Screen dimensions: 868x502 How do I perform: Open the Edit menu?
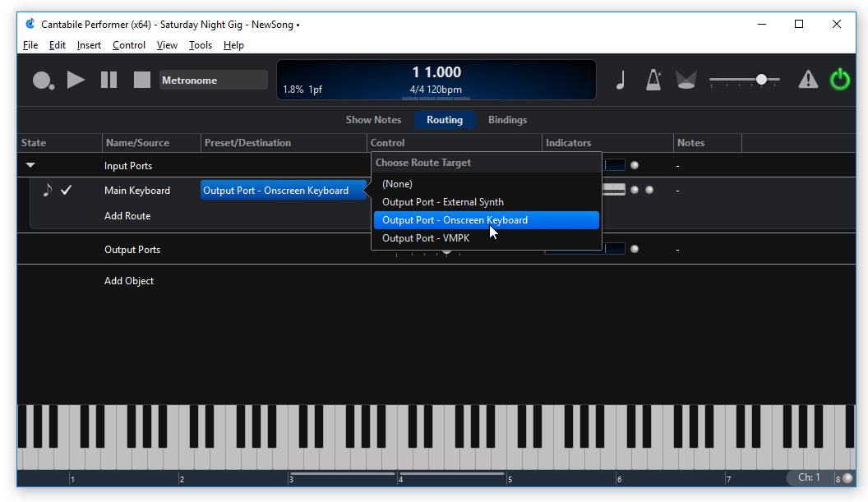[57, 45]
